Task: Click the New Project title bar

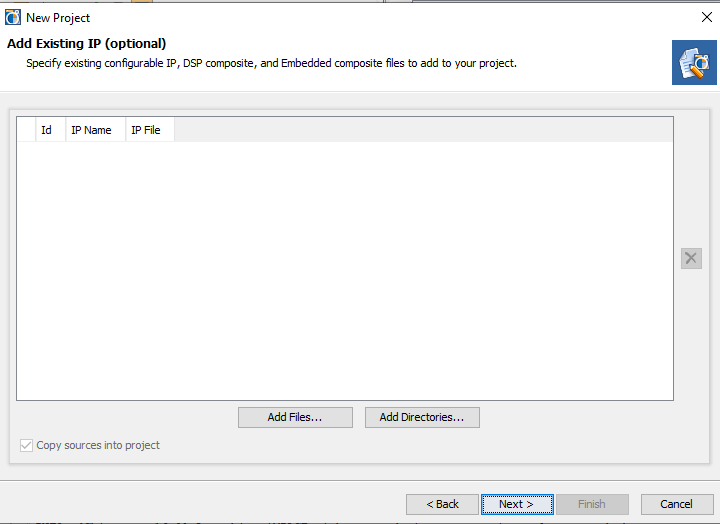Action: pos(300,17)
